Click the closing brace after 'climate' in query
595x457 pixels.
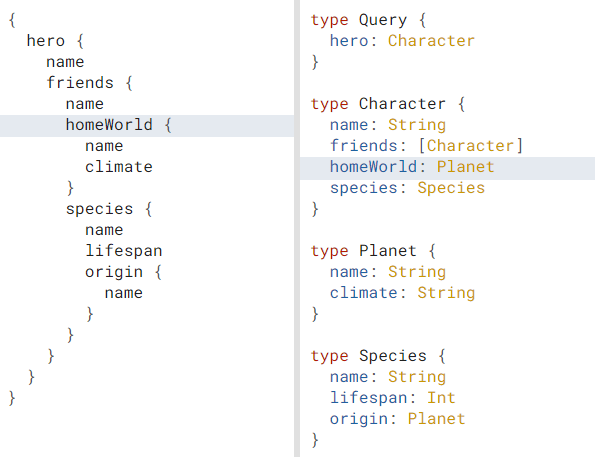coord(70,188)
